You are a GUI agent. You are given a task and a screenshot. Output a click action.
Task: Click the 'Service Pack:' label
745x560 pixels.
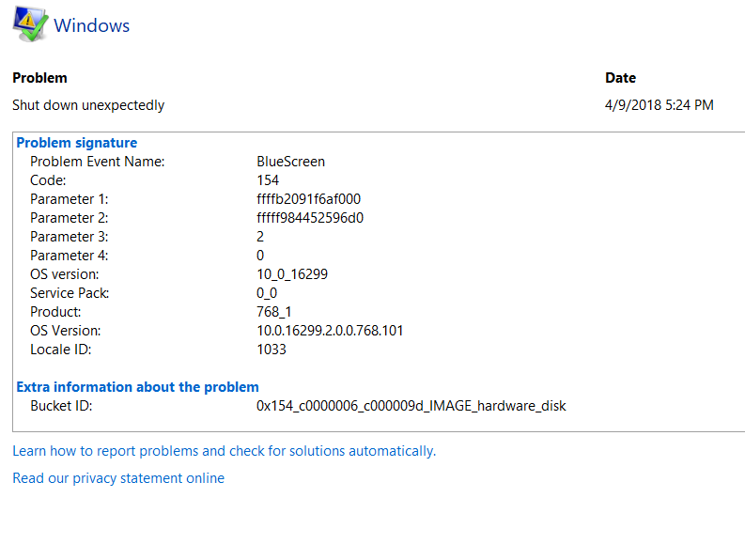pyautogui.click(x=70, y=293)
